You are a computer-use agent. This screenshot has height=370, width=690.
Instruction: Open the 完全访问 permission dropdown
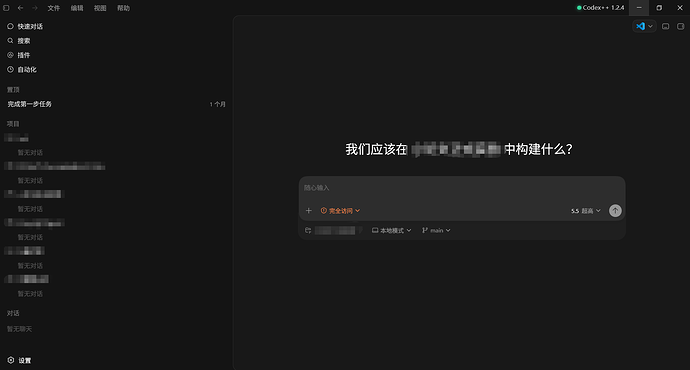(x=340, y=211)
